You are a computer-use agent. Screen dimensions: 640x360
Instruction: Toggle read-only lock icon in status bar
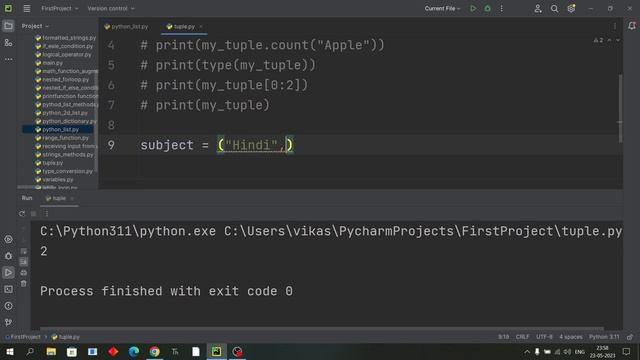point(630,337)
